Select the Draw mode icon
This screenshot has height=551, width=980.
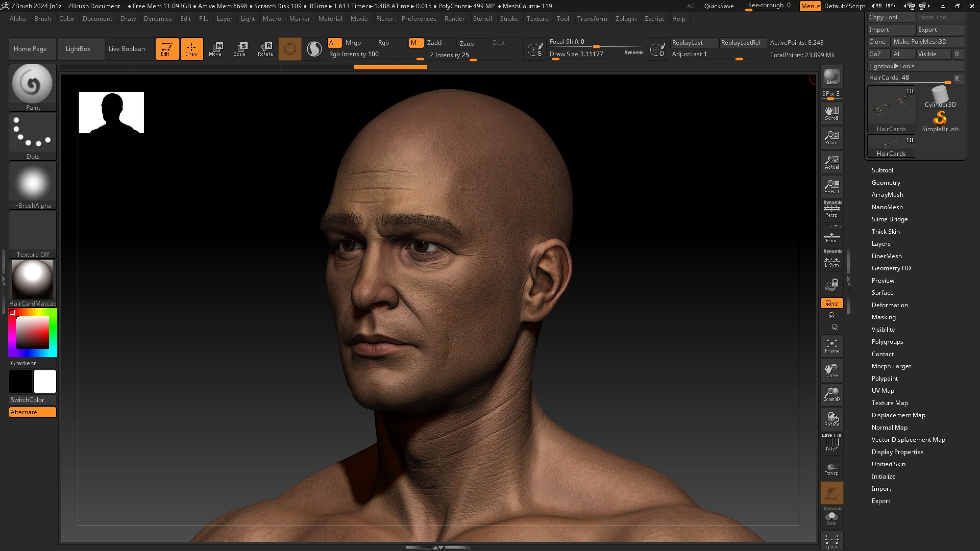(x=191, y=49)
